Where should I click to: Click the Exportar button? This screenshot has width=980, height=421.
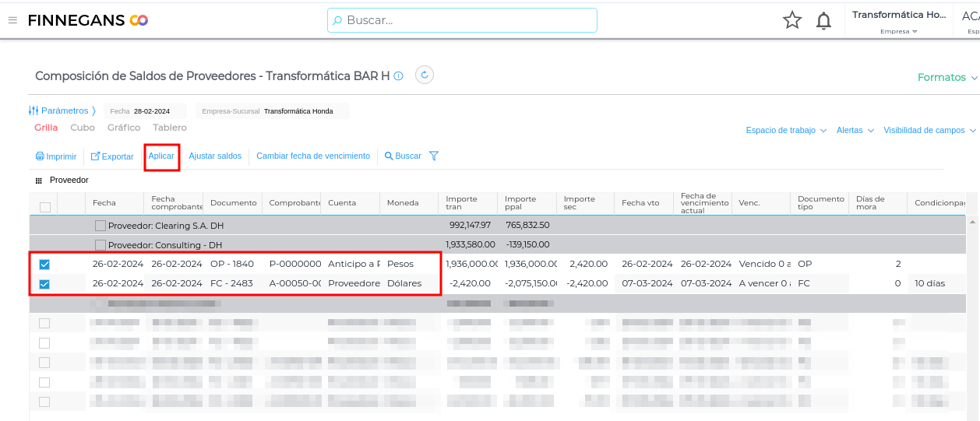tap(112, 156)
